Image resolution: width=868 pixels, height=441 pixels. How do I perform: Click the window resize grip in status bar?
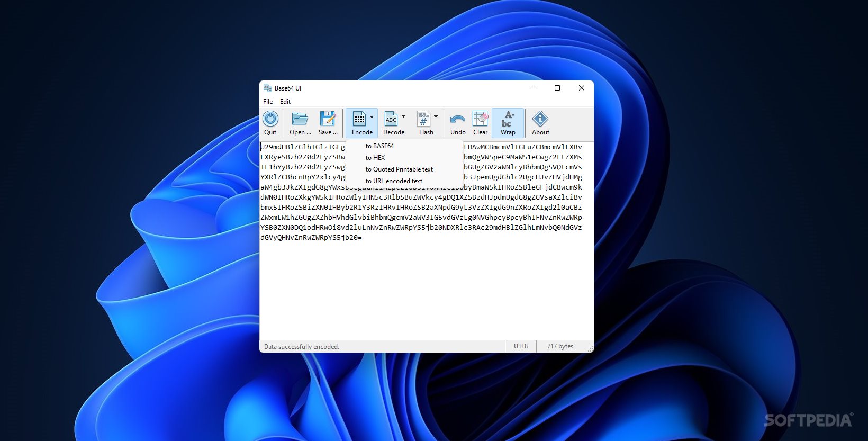(x=590, y=349)
